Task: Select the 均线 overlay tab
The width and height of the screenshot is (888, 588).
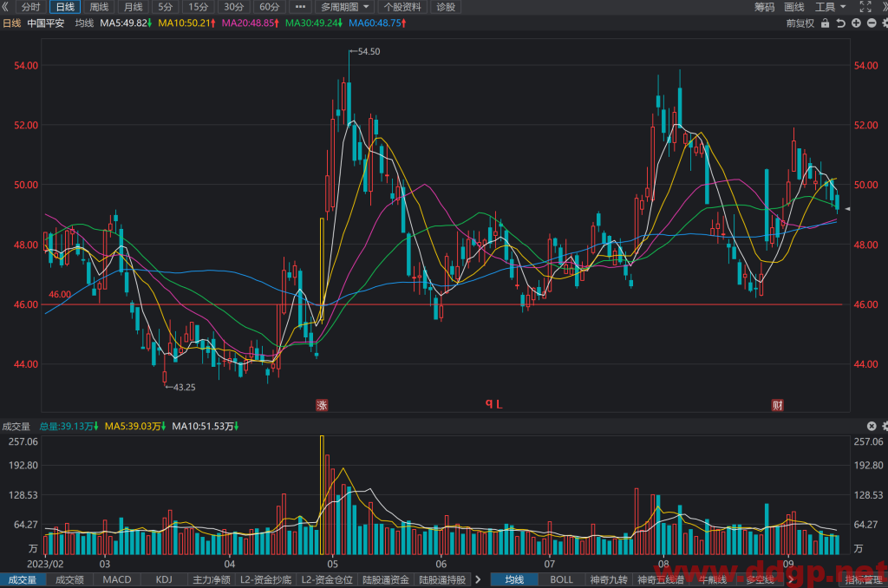Action: 514,579
